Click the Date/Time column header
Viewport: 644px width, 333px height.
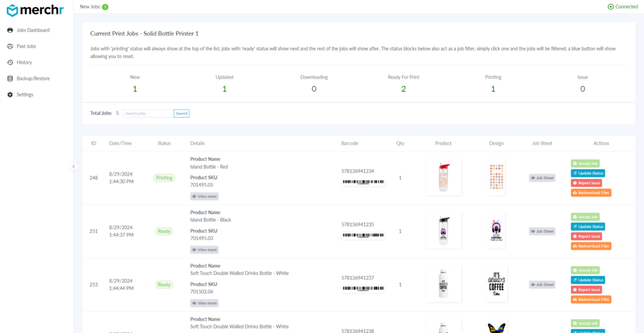coord(120,144)
